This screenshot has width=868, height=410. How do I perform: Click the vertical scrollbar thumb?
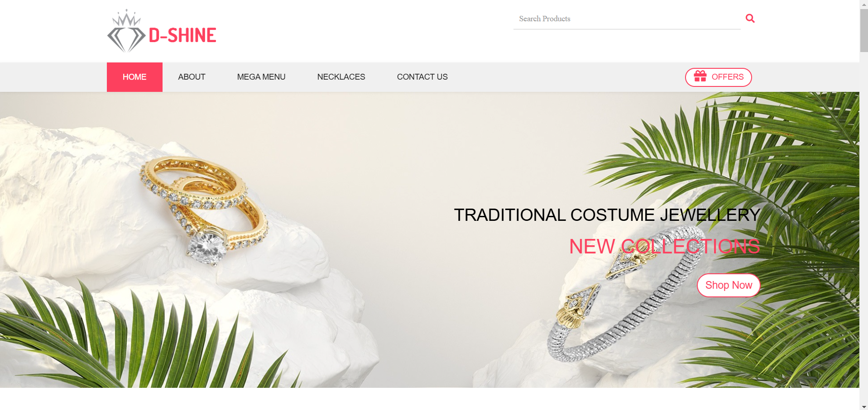(x=864, y=30)
